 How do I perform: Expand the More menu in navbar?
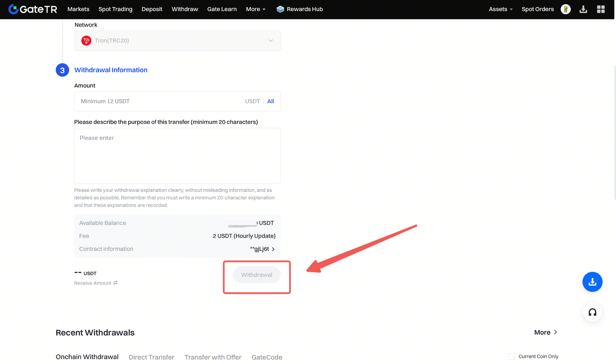(x=255, y=9)
